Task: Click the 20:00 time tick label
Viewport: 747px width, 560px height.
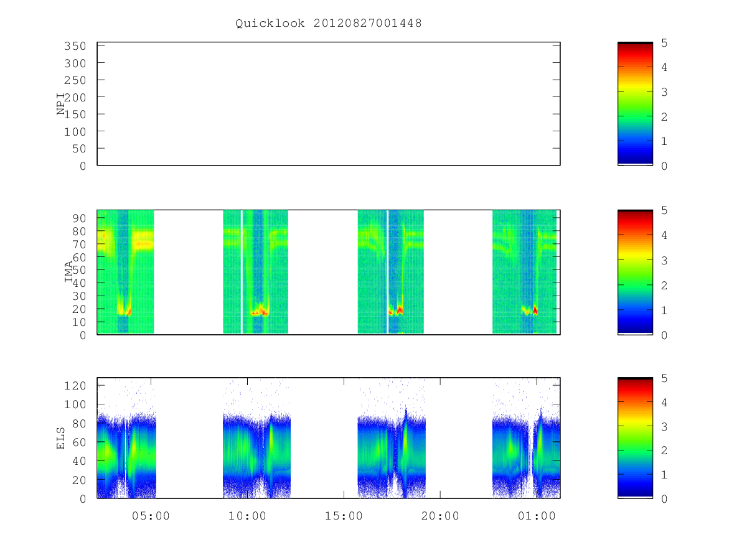Action: coord(440,516)
